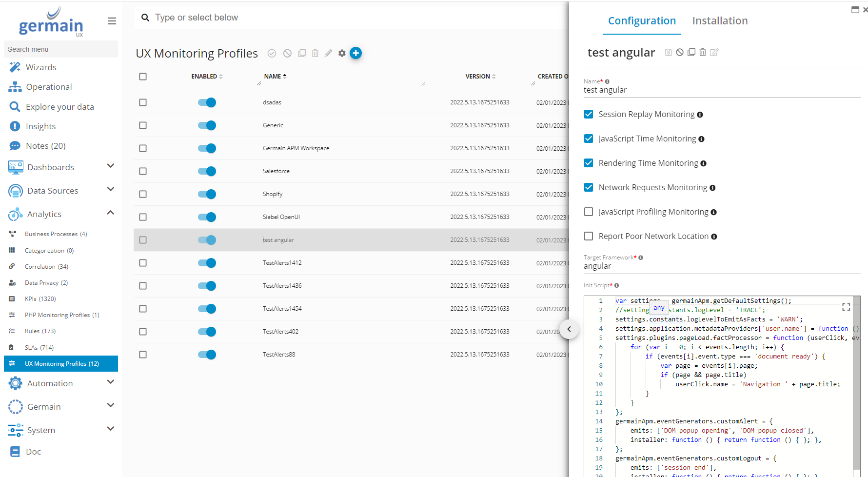Click the blue plus add profile button

(356, 53)
